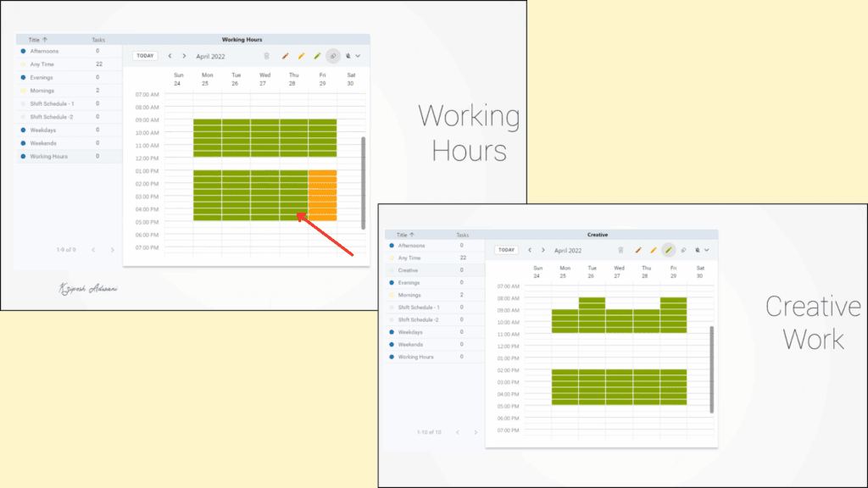The image size is (868, 488).
Task: Pick the eraser tool in Creative toolbar
Action: 683,250
